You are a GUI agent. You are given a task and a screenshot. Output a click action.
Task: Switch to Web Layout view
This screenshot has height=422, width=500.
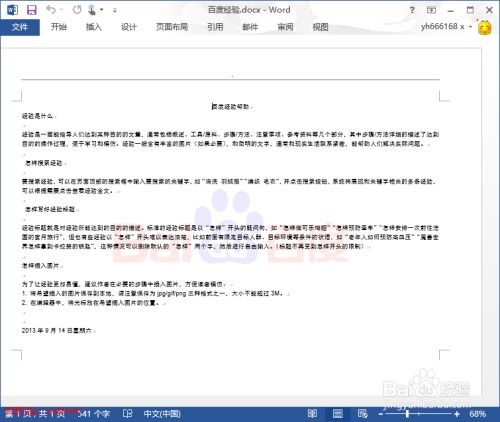click(363, 414)
